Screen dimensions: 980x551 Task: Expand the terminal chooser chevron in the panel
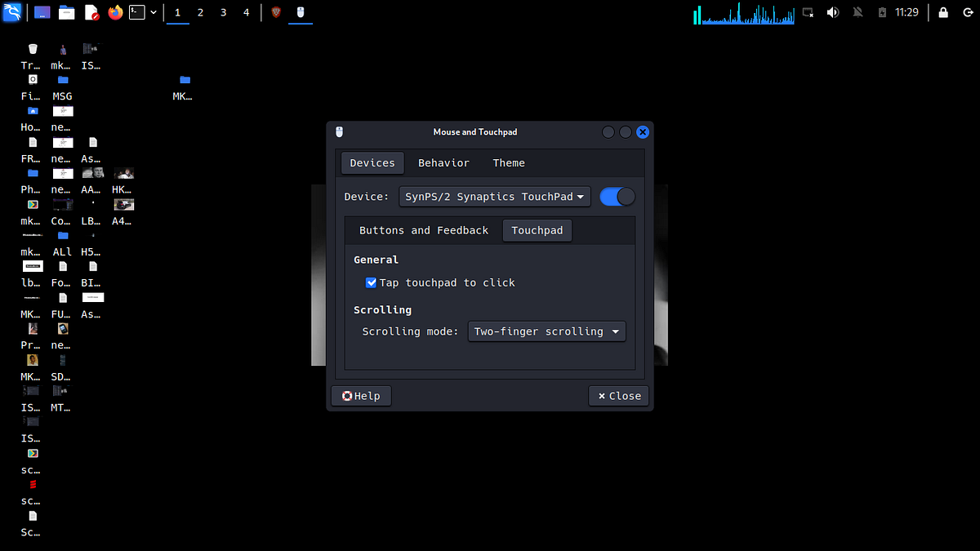tap(154, 12)
